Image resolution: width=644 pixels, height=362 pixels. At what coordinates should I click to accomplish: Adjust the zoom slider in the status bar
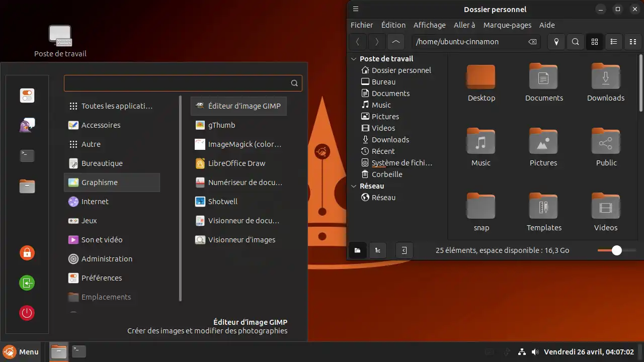(616, 250)
